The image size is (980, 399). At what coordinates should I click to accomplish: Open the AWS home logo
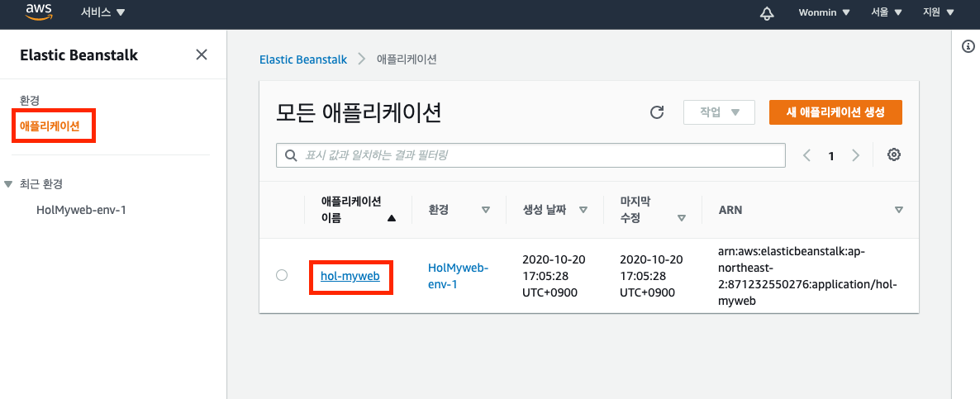39,12
